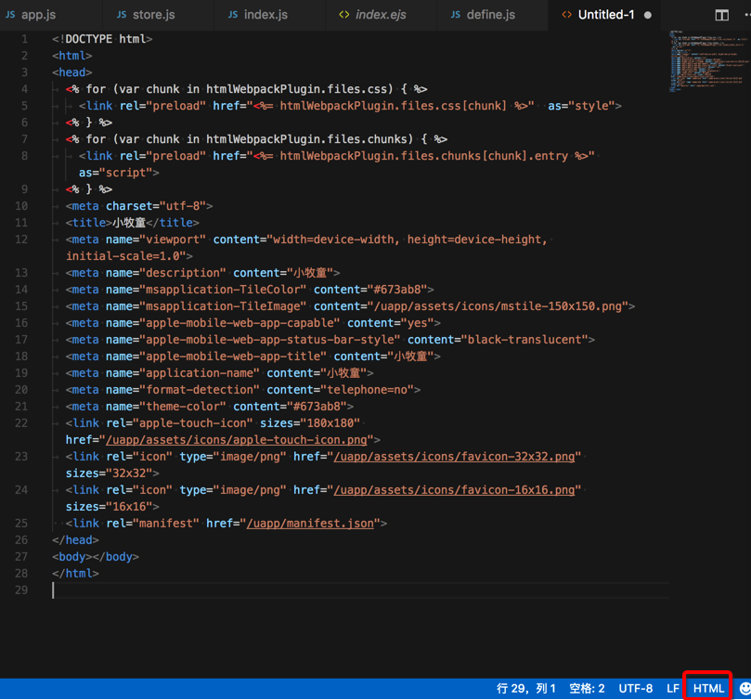This screenshot has height=700, width=751.
Task: Click "utf-8" charset value
Action: 183,206
